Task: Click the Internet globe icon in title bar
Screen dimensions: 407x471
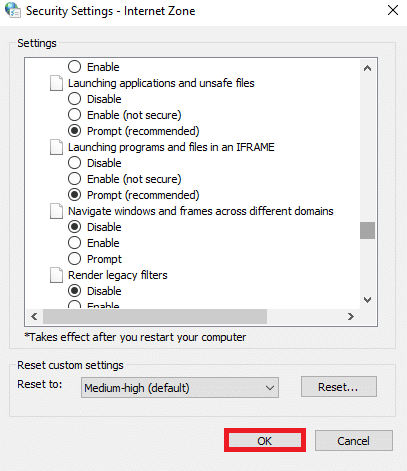Action: (13, 10)
